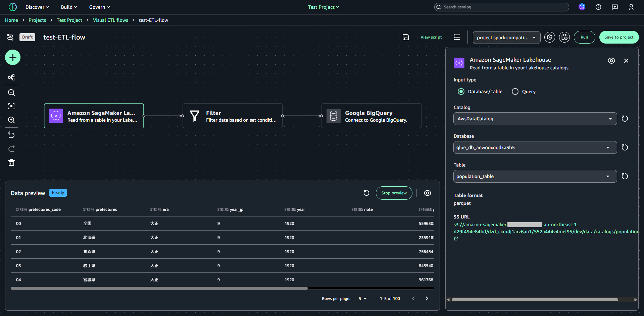Go to previous preview page
The height and width of the screenshot is (316, 644).
click(413, 299)
